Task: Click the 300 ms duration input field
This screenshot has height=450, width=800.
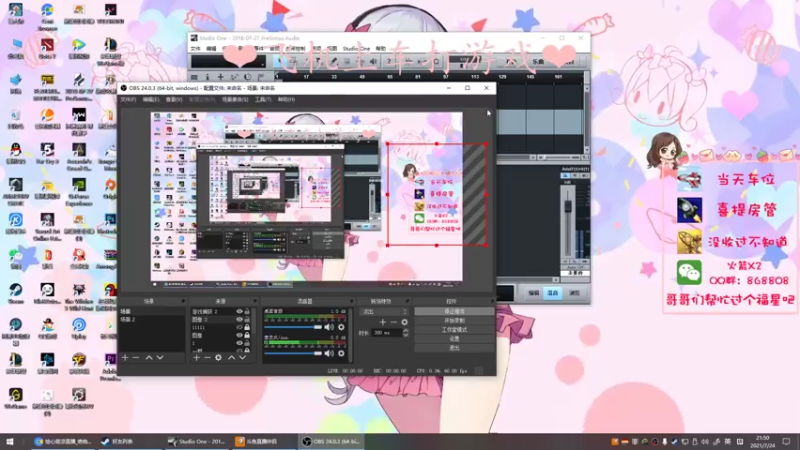Action: pyautogui.click(x=387, y=333)
